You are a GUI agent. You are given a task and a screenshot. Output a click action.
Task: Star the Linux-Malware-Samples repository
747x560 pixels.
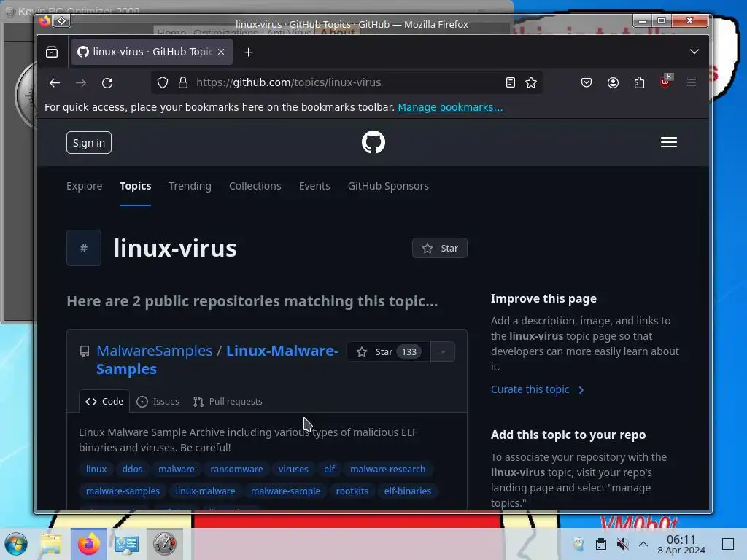point(388,351)
